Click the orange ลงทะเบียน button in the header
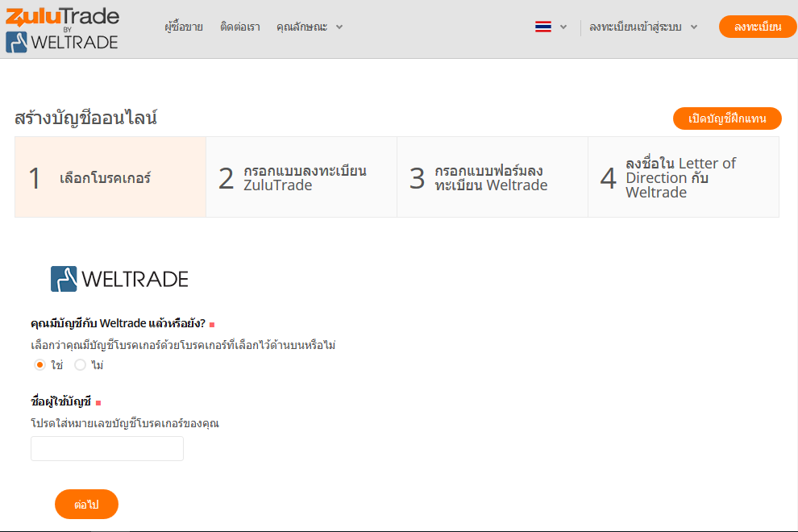The image size is (798, 532). coord(757,27)
